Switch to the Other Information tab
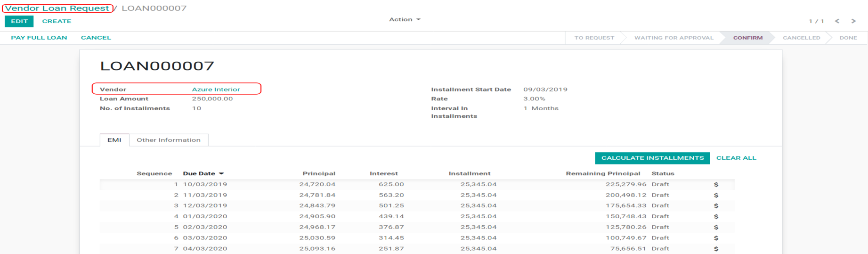 (169, 140)
